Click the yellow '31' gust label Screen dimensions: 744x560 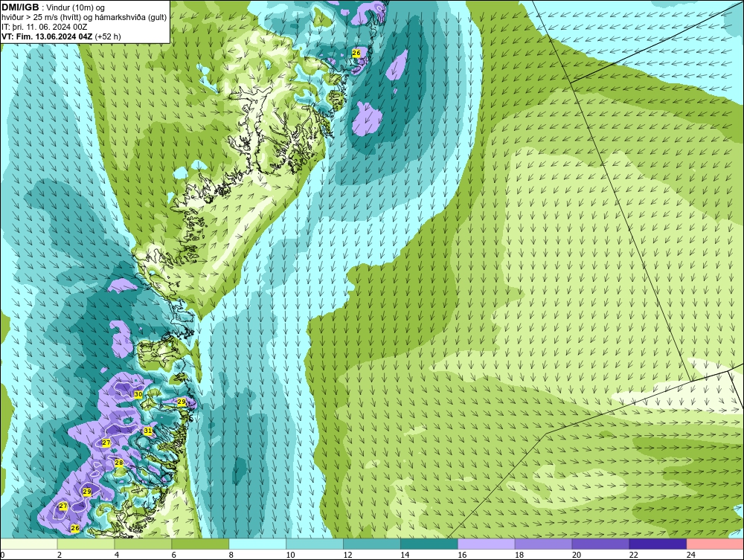(x=147, y=431)
